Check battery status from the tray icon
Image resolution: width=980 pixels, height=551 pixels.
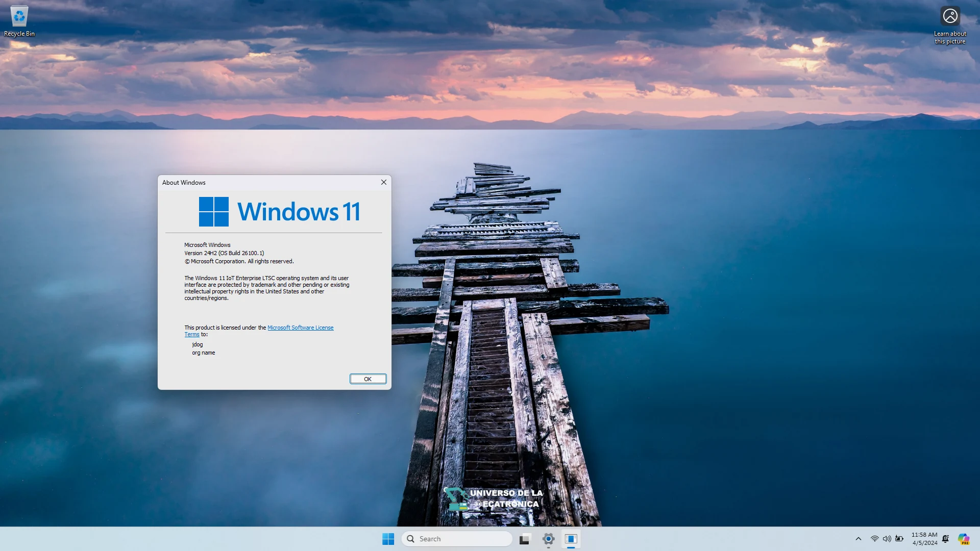click(x=899, y=538)
